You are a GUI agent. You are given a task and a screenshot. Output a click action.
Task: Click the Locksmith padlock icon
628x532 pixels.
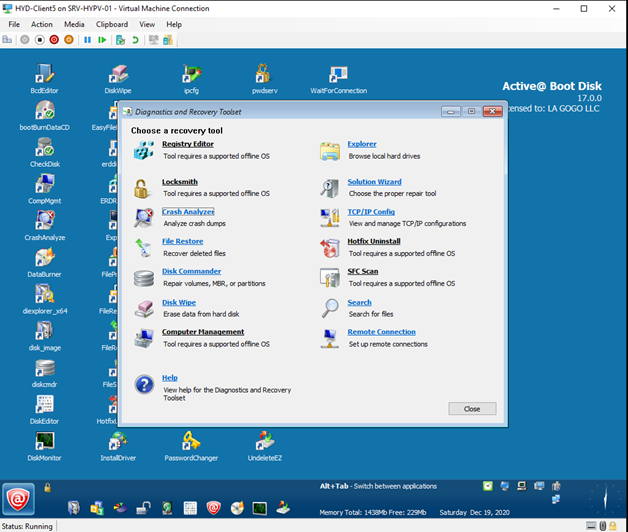click(x=141, y=188)
